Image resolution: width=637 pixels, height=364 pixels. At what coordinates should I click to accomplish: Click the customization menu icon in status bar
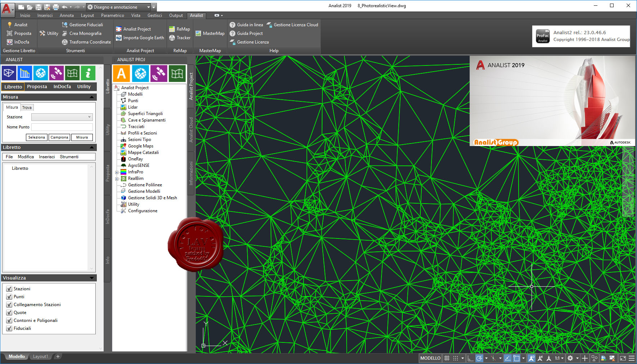631,358
